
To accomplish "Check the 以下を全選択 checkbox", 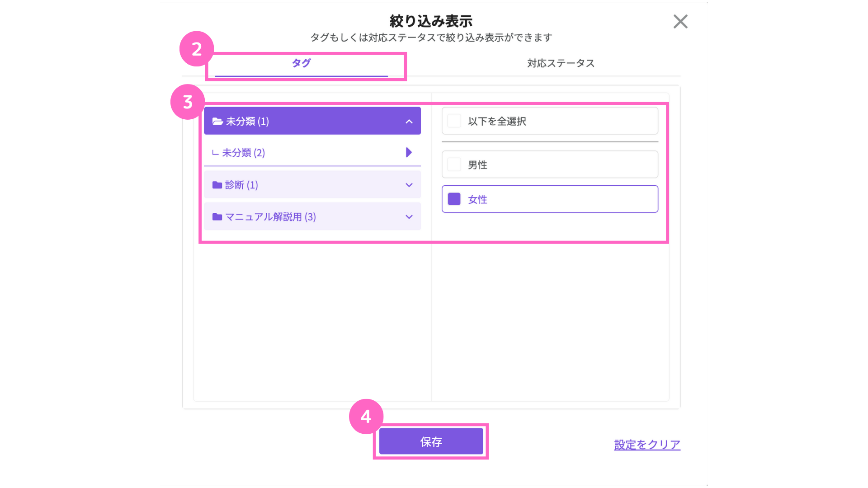I will pyautogui.click(x=454, y=121).
